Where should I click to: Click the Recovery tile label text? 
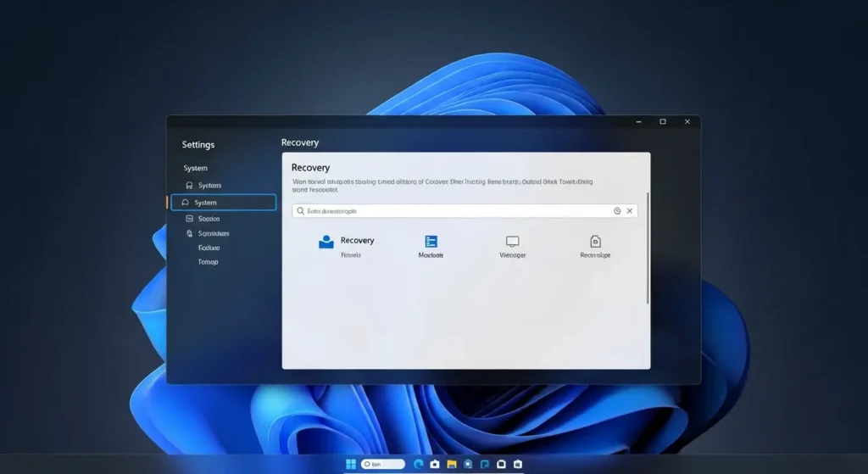click(357, 240)
